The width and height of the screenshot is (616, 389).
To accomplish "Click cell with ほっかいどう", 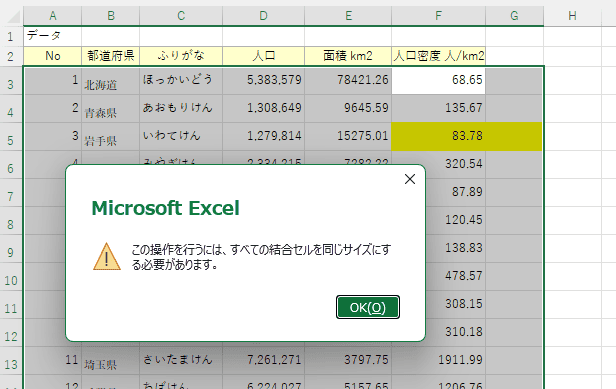I will coord(181,81).
